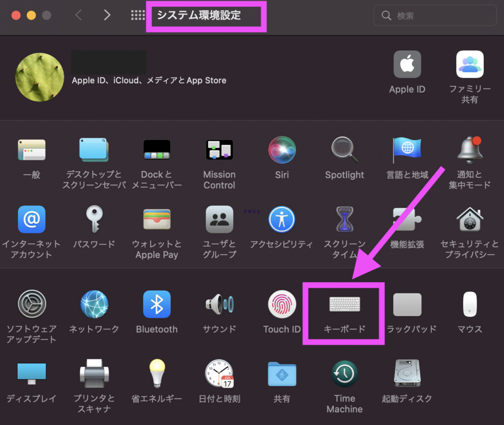Screen dimensions: 504x425
Task: Click the cactus user profile picture
Action: click(x=39, y=77)
